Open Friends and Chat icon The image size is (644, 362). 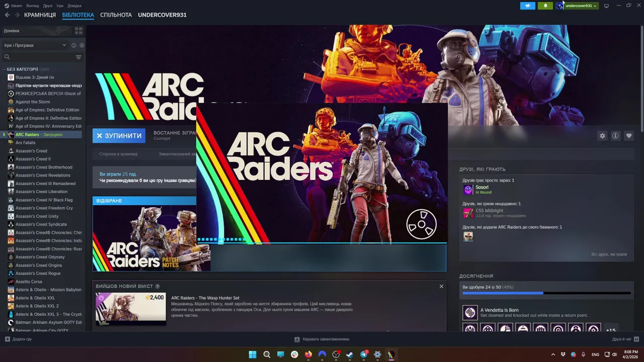point(636,339)
